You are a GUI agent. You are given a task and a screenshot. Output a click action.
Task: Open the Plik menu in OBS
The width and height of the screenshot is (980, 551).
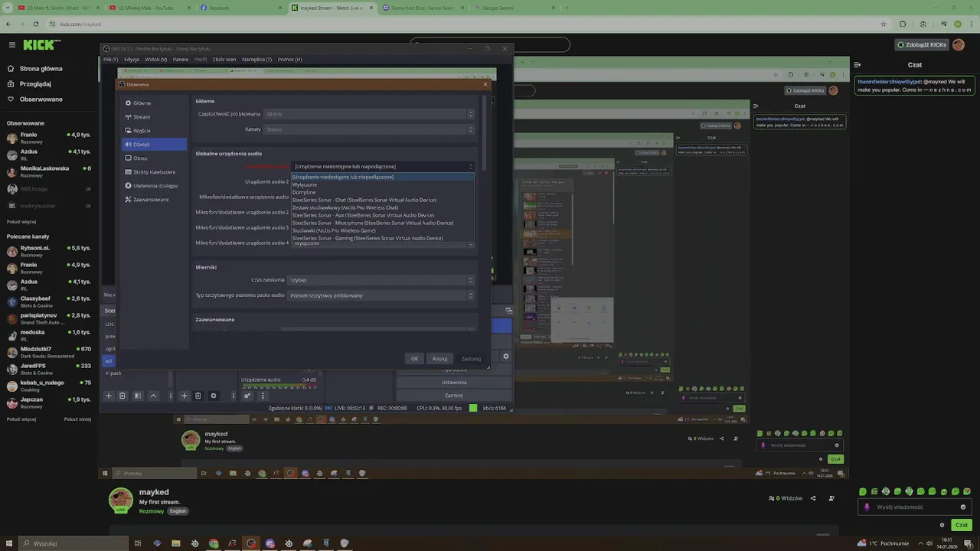[110, 59]
